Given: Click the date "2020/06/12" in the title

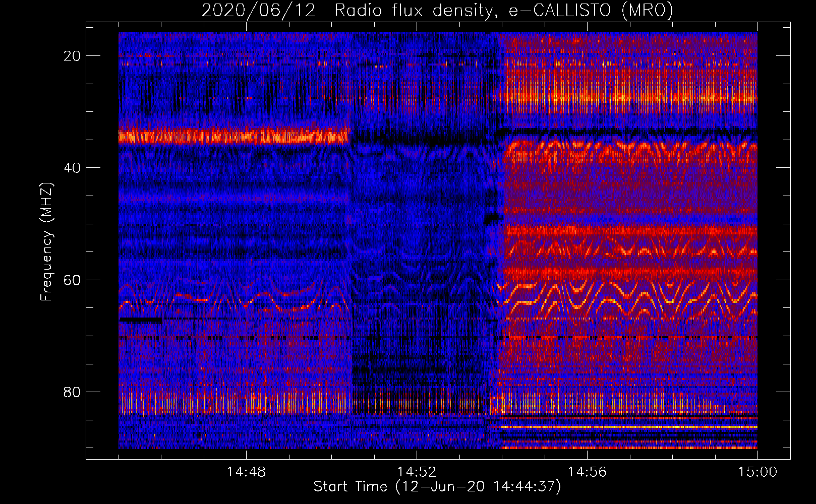Looking at the screenshot, I should tap(259, 11).
